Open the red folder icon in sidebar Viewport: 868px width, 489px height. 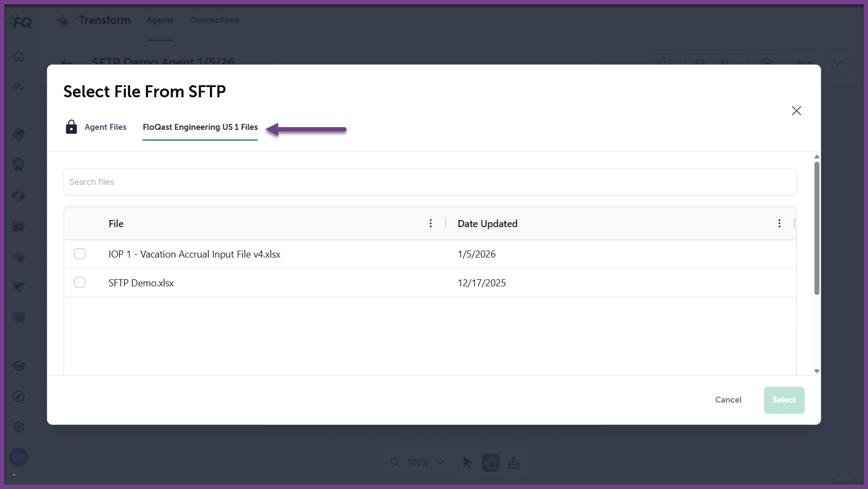pyautogui.click(x=18, y=225)
